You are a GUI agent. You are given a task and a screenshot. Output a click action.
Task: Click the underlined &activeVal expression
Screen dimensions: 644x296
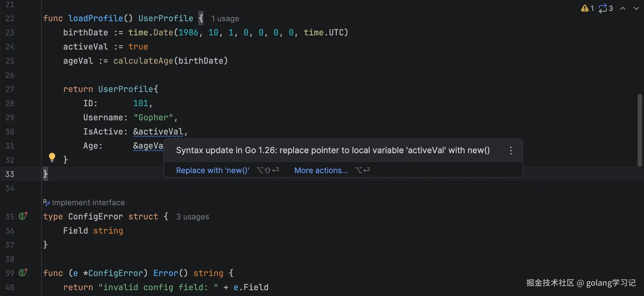(x=158, y=132)
